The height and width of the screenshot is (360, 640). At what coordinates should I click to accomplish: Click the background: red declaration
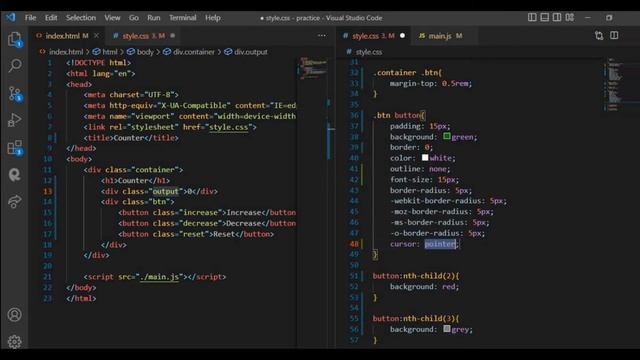(x=424, y=287)
